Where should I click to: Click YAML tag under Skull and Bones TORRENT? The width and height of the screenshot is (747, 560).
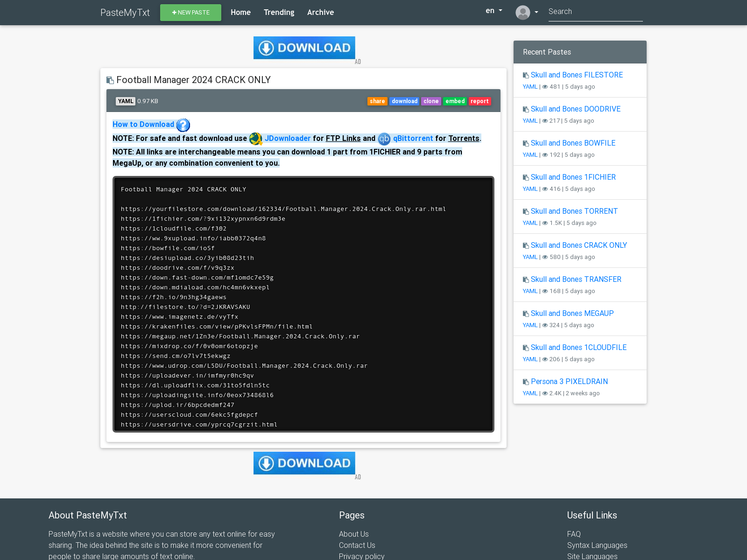tap(530, 223)
